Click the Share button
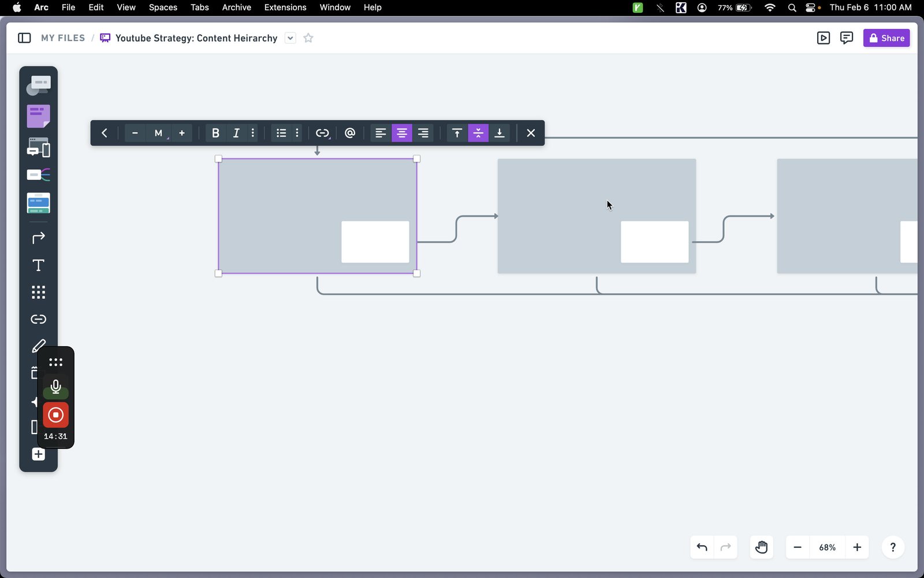 point(886,38)
